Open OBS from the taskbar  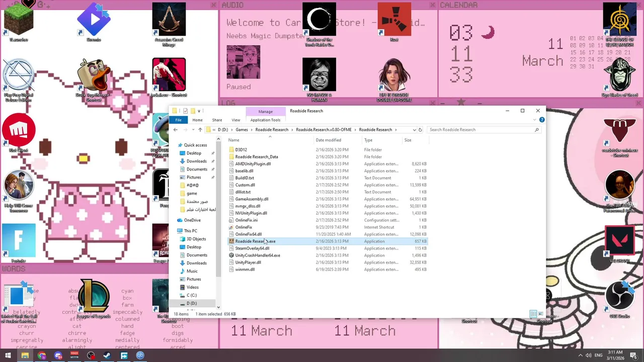tap(91, 355)
